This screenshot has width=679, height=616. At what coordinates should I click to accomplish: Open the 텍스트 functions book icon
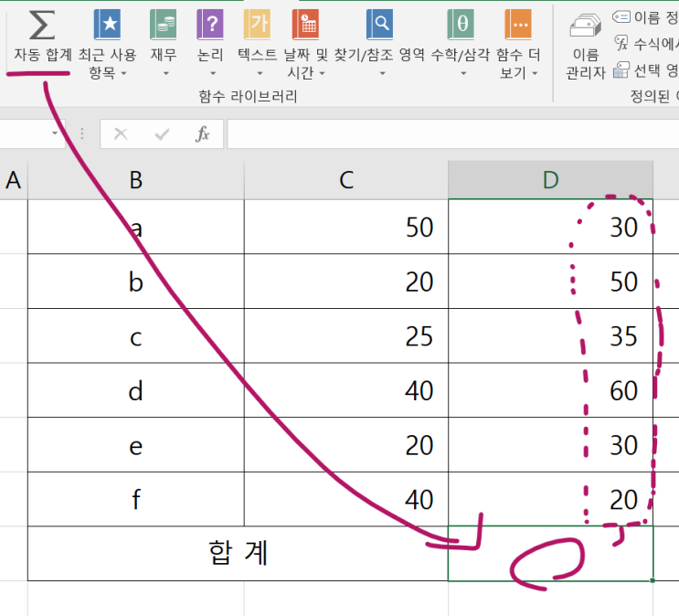coord(257,25)
